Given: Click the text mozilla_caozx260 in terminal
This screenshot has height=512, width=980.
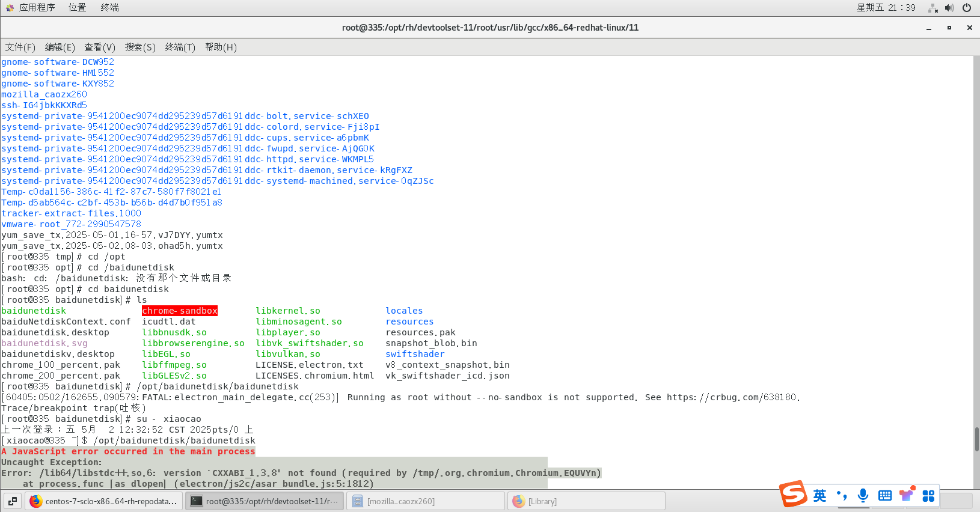Looking at the screenshot, I should (x=44, y=94).
